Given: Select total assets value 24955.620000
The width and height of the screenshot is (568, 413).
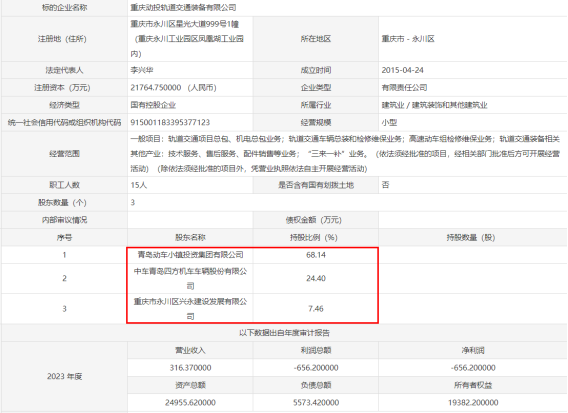Looking at the screenshot, I should [x=190, y=402].
